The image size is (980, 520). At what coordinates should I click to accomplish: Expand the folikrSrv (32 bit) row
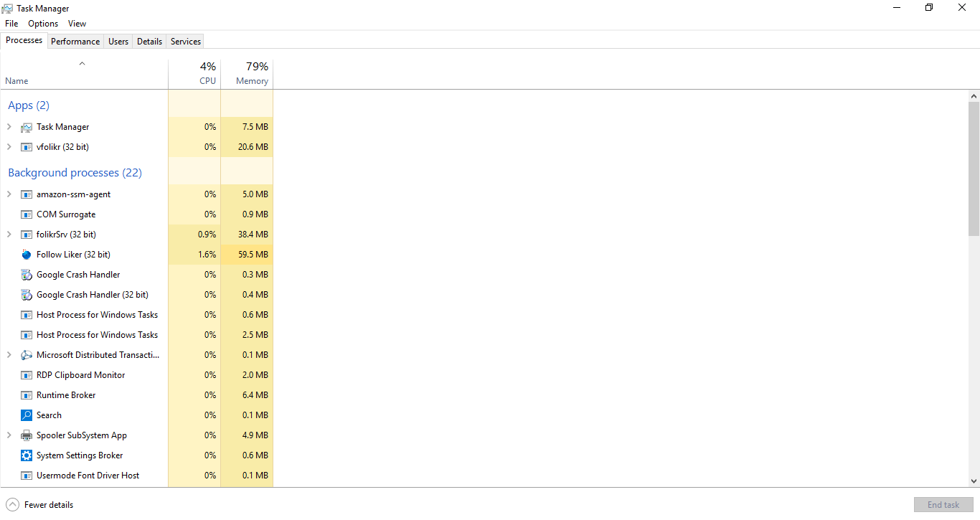(9, 235)
